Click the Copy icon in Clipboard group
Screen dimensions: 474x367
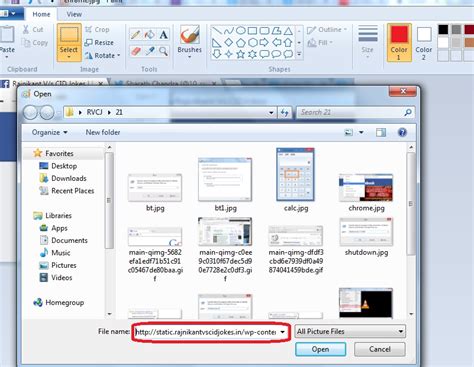26,43
